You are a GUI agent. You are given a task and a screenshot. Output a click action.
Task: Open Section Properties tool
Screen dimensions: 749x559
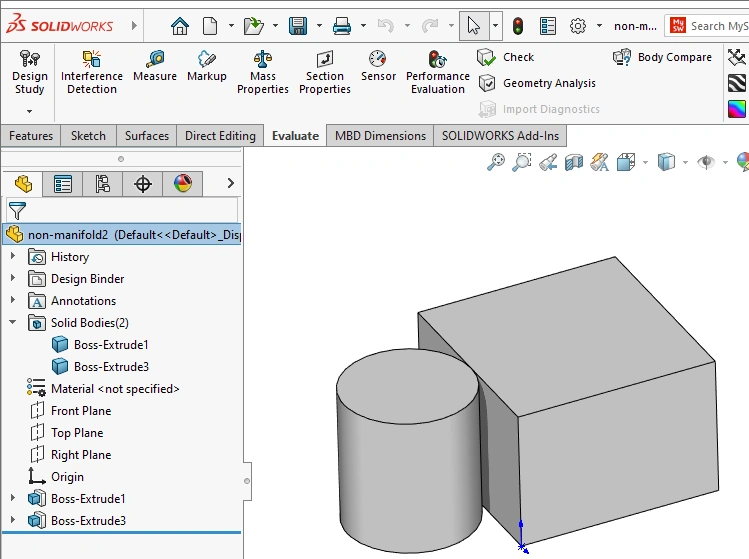pos(325,72)
